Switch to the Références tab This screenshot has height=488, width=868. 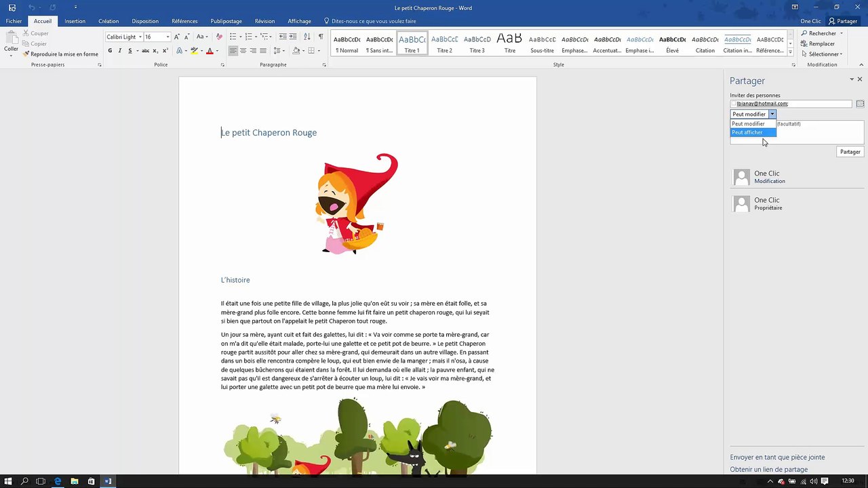[184, 21]
